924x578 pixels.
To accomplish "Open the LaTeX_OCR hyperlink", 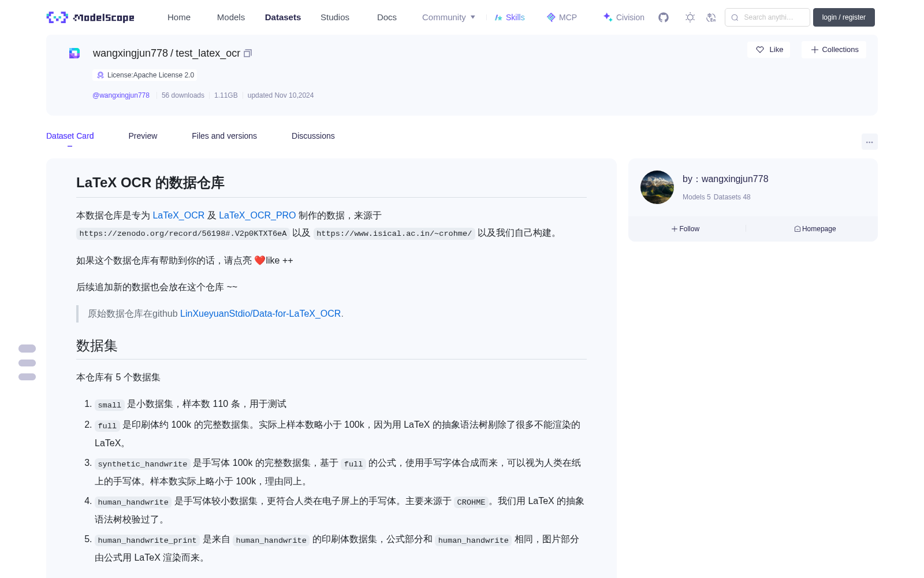I will tap(178, 215).
